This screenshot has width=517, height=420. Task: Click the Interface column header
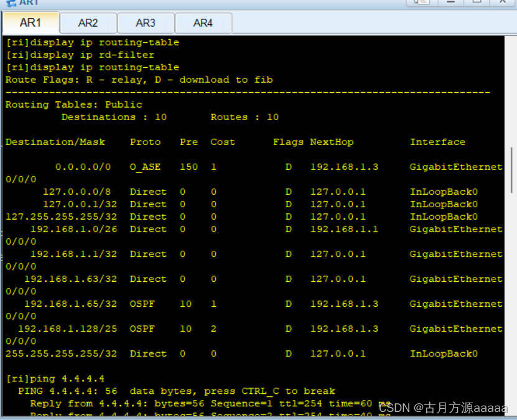(437, 142)
